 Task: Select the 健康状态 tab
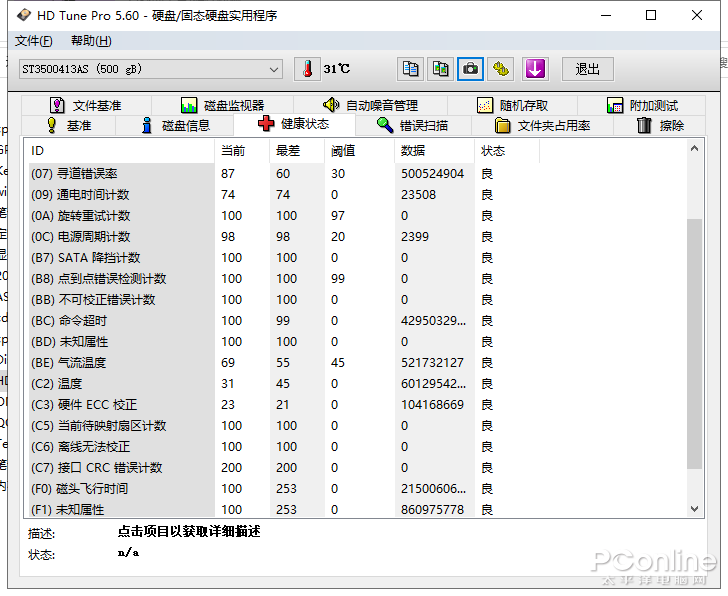[294, 124]
